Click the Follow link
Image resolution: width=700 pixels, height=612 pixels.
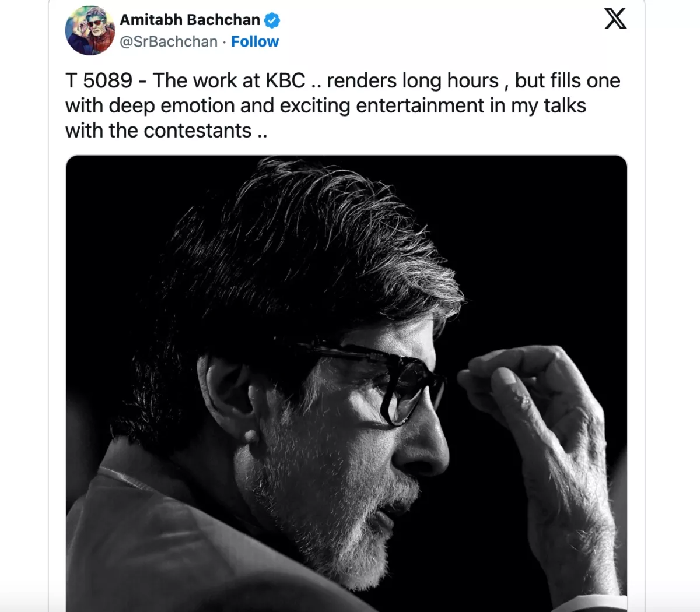click(255, 42)
